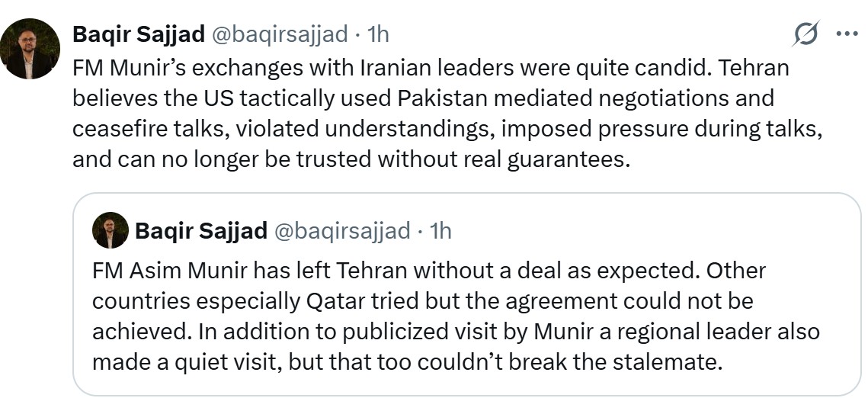Click the line starting "FM Munir's exchanges"
Viewport: 868px width, 398px height.
431,68
